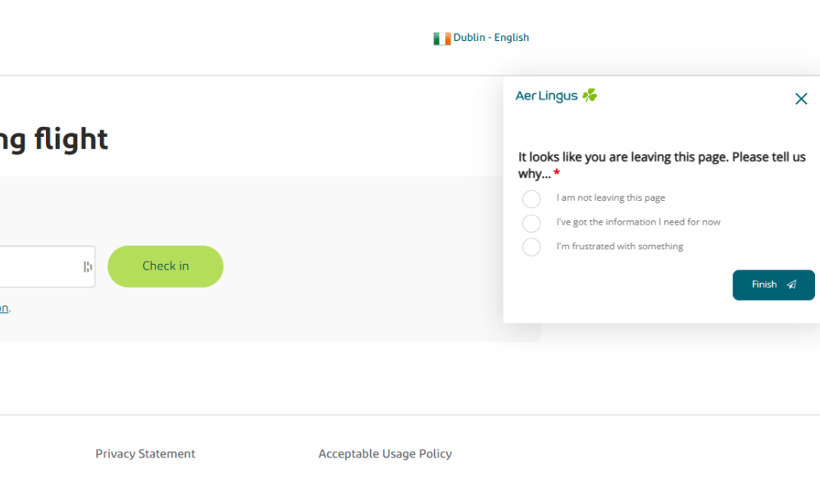Click the Irish flag icon in the header

tap(441, 37)
